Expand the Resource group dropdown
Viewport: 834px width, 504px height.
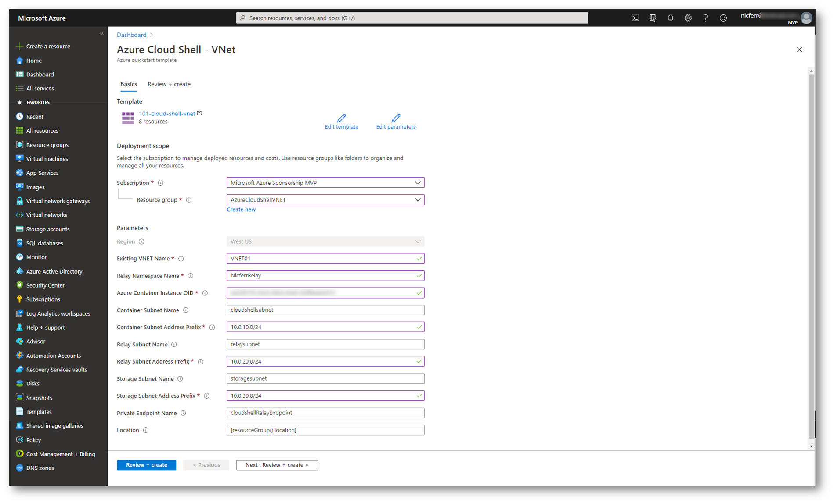[325, 200]
